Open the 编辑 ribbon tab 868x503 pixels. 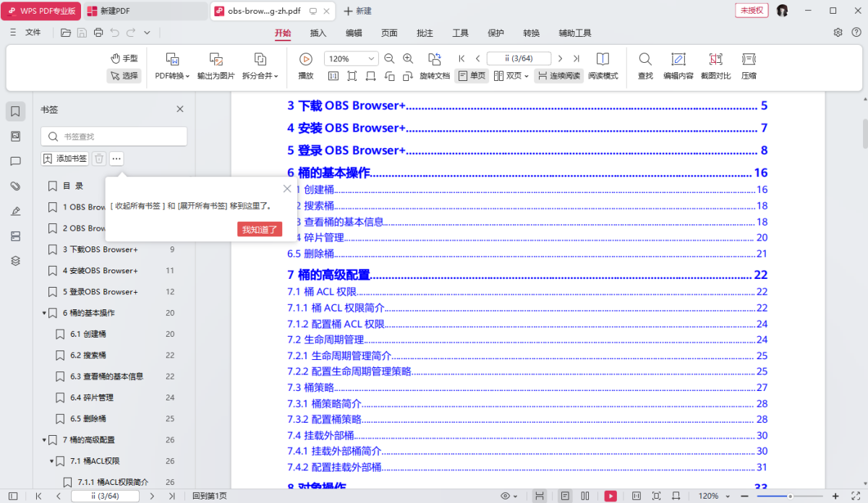[354, 33]
